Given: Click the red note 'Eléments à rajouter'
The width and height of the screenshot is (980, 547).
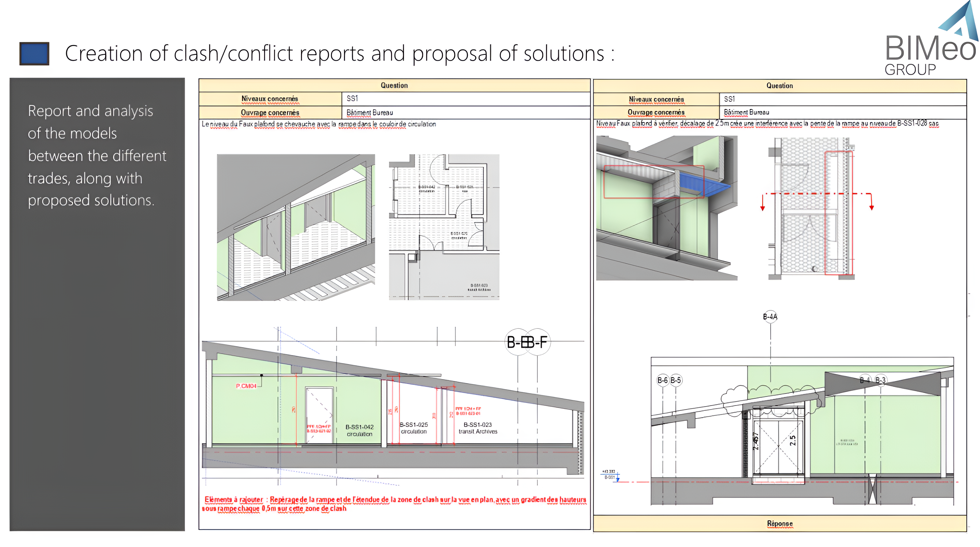Looking at the screenshot, I should tap(394, 504).
